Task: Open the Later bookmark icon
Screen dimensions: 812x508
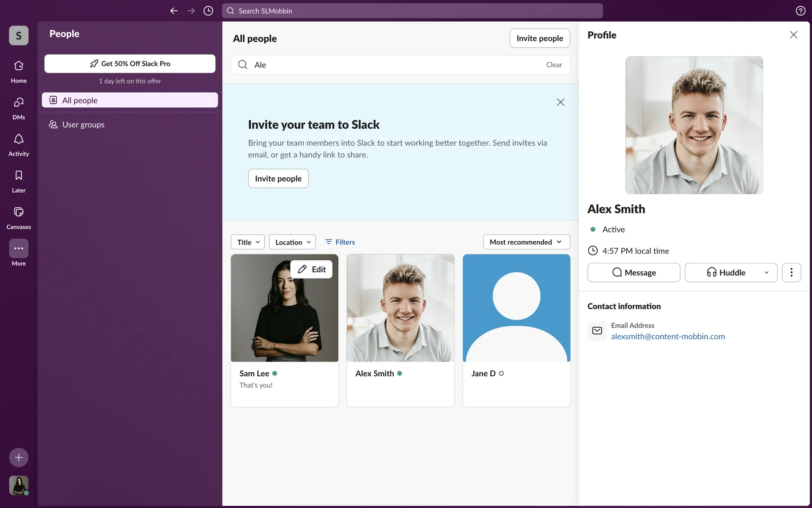Action: tap(19, 176)
